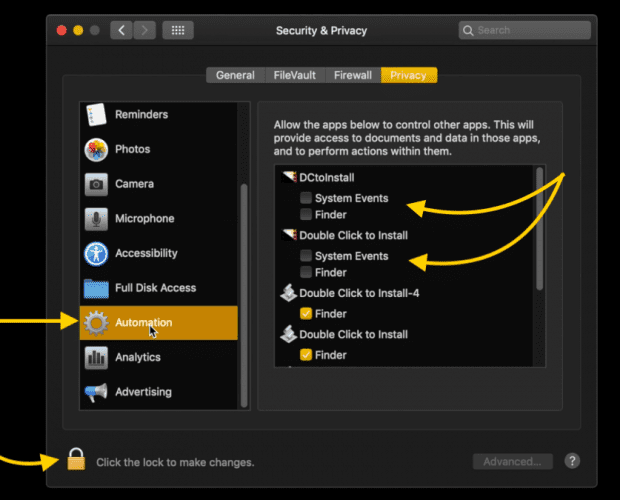620x500 pixels.
Task: Select the Microphone row label
Action: click(x=145, y=219)
